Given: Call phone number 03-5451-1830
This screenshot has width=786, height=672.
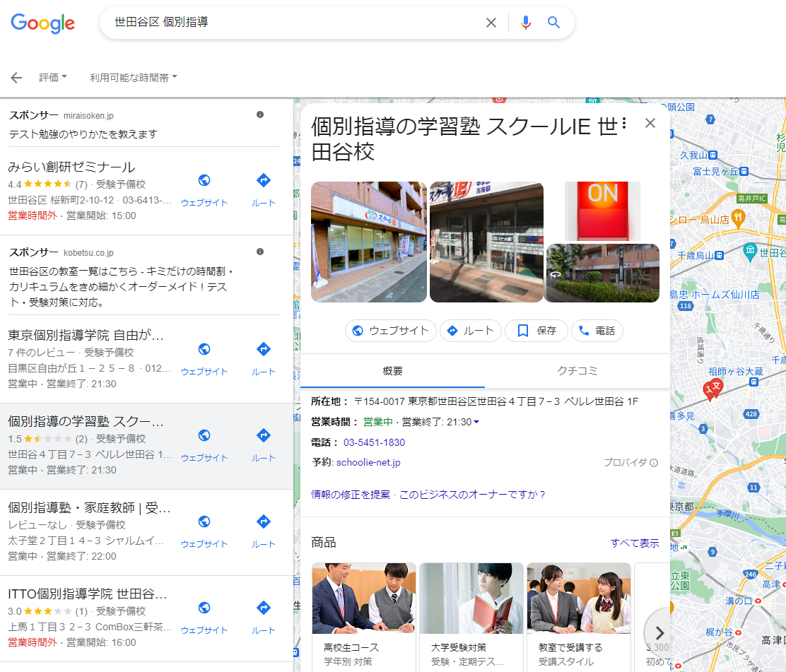Looking at the screenshot, I should [374, 442].
